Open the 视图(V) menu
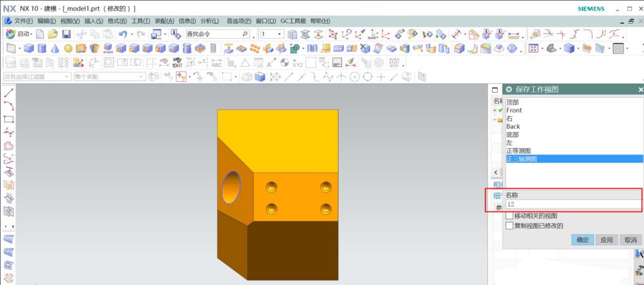The width and height of the screenshot is (644, 285). tap(70, 21)
